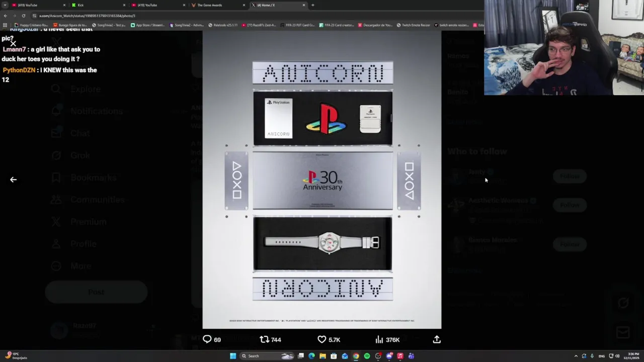644x362 pixels.
Task: Click the taskbar Search box
Action: (266, 356)
